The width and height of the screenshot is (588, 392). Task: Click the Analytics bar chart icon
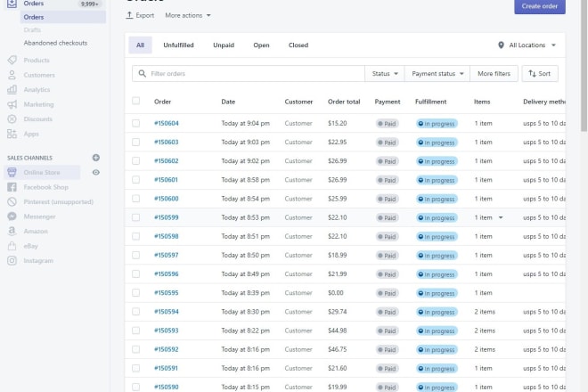[x=12, y=90]
